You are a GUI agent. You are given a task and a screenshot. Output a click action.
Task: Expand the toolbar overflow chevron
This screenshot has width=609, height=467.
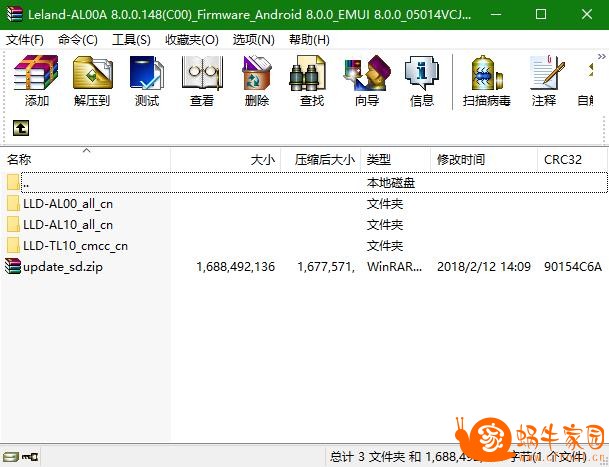pos(602,57)
